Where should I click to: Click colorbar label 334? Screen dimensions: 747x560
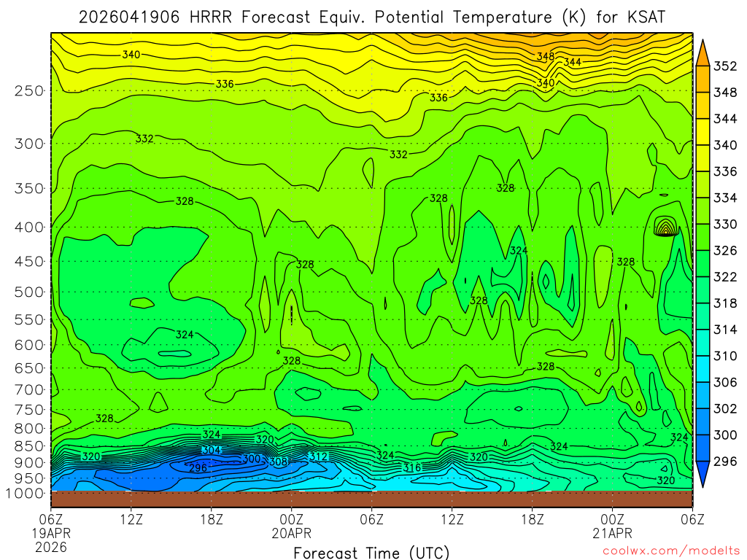724,198
